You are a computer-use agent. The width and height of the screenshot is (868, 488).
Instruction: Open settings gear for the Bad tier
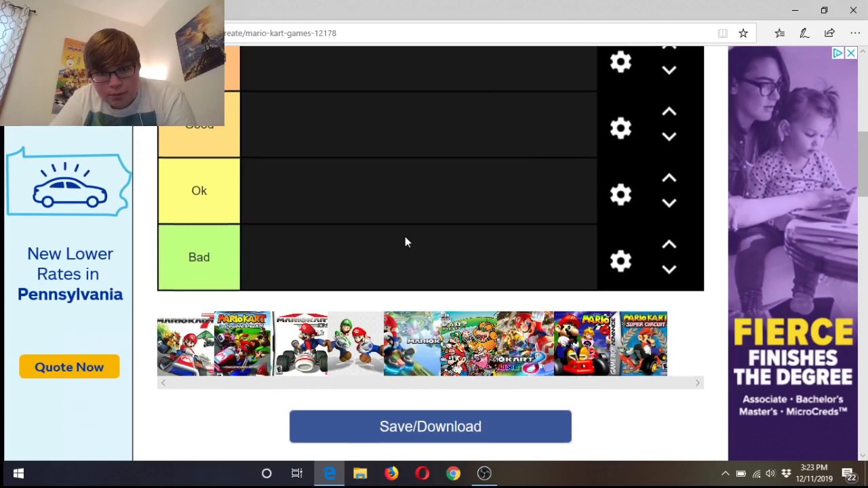[x=620, y=261]
